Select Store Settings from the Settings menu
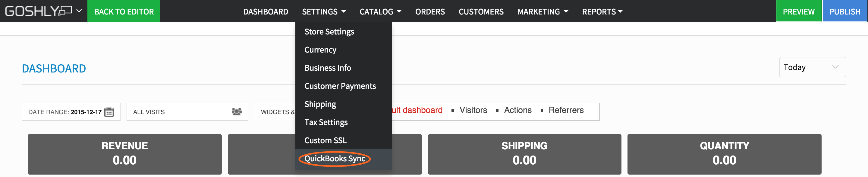 [x=329, y=31]
